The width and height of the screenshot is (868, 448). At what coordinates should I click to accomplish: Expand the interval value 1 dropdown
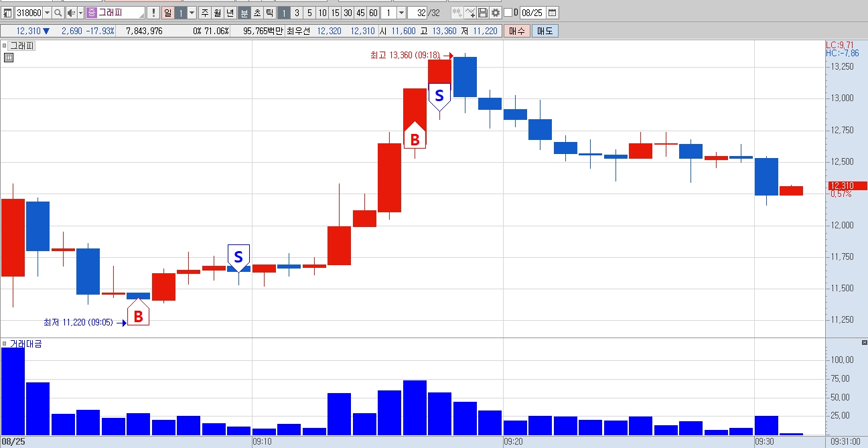tap(401, 13)
